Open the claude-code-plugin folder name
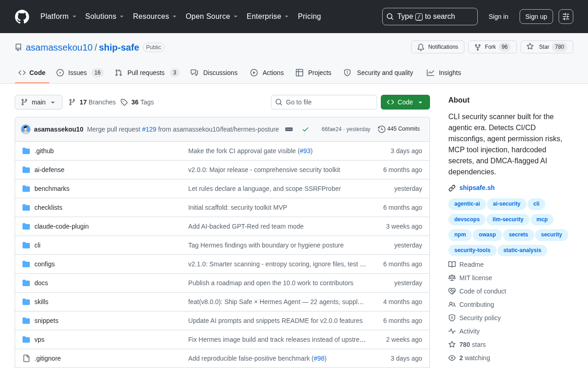This screenshot has height=368, width=588. tap(62, 226)
